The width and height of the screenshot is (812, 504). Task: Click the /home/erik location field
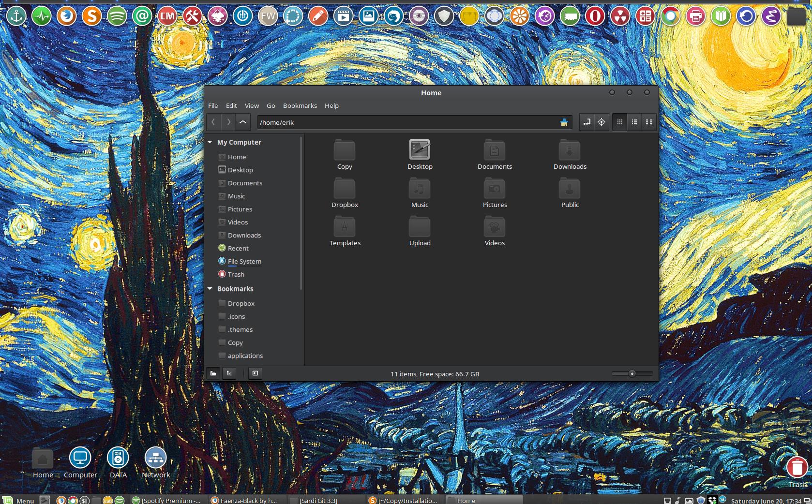pos(414,122)
